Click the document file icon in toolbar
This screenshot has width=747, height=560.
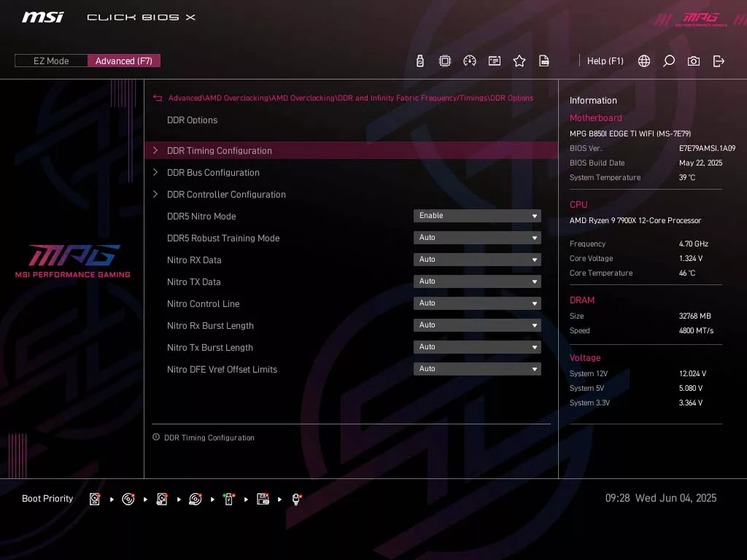[544, 61]
